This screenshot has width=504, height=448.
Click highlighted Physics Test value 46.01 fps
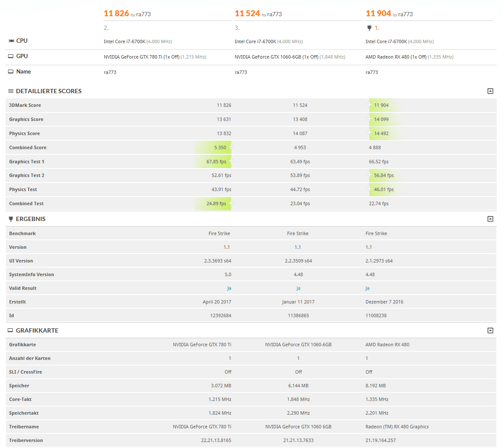coord(384,189)
